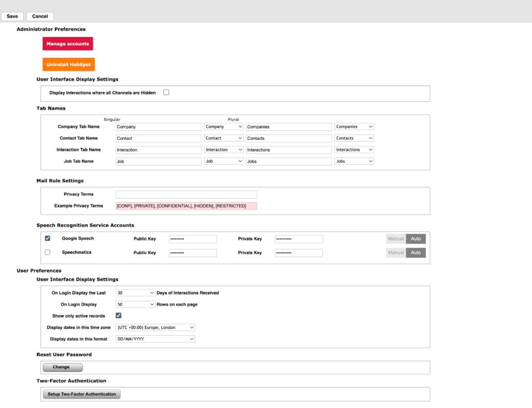Toggle Show only active records checkbox
The image size is (532, 408).
coord(118,315)
